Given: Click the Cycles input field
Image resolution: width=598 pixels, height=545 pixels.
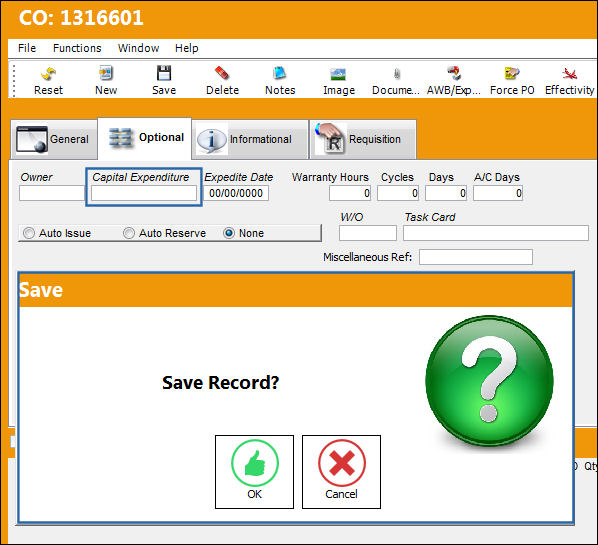Looking at the screenshot, I should (398, 193).
